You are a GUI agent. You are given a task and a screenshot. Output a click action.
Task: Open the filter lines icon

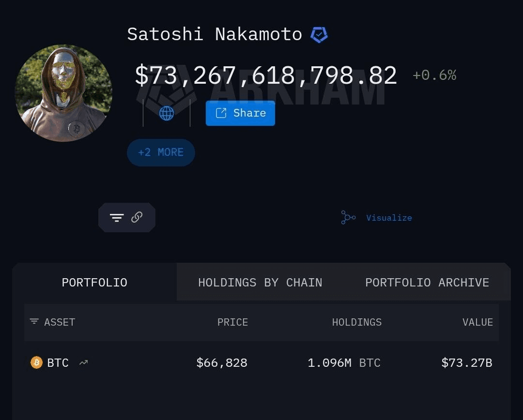point(117,218)
